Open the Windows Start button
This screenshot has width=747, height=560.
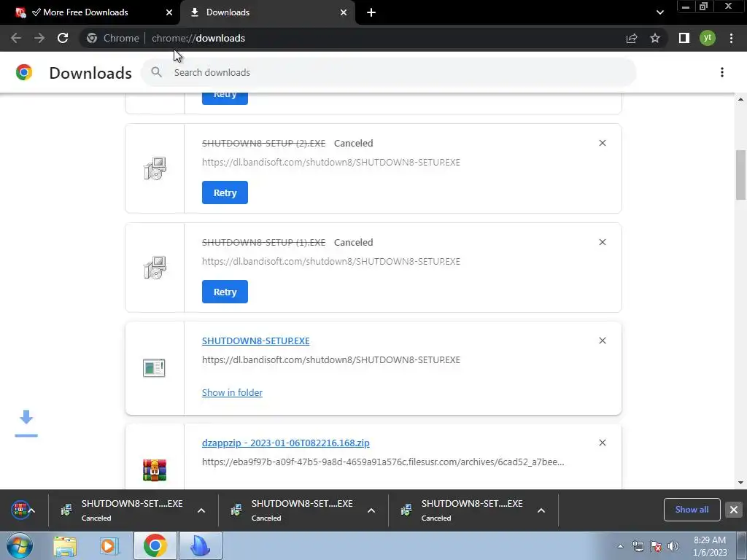(20, 546)
